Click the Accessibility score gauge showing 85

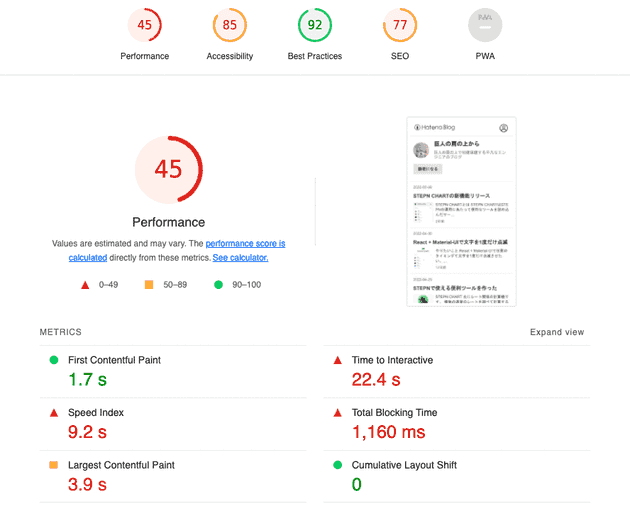[x=230, y=25]
